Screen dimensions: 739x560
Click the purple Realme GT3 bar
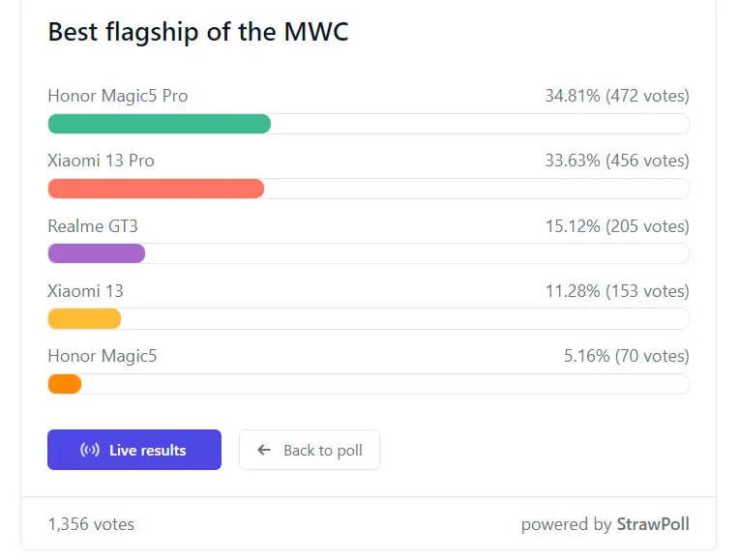[x=97, y=253]
